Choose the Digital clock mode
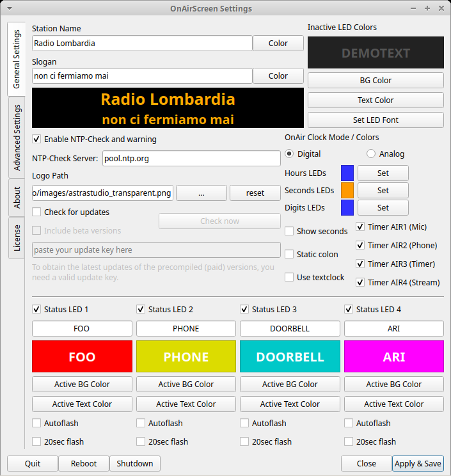 (x=289, y=154)
